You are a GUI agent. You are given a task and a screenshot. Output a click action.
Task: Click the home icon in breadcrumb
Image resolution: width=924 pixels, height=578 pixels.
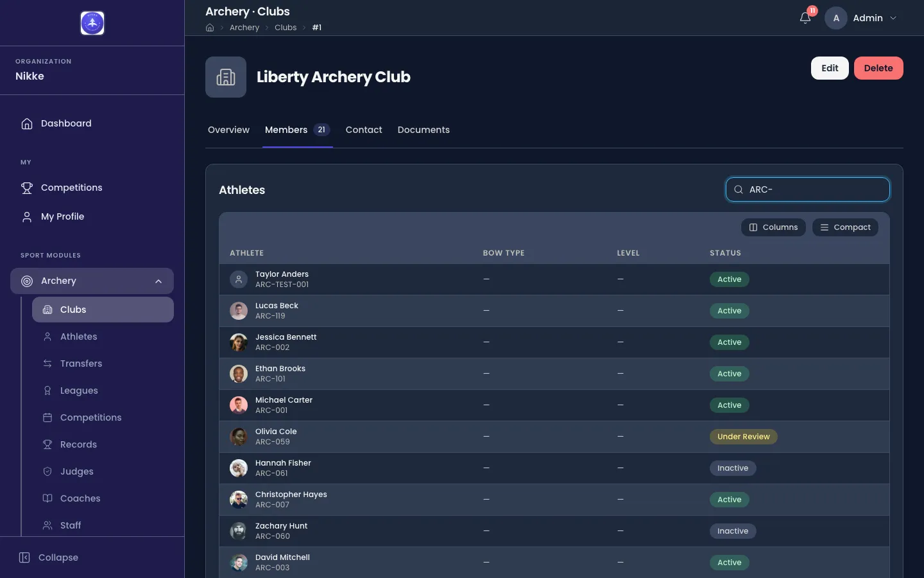click(210, 28)
